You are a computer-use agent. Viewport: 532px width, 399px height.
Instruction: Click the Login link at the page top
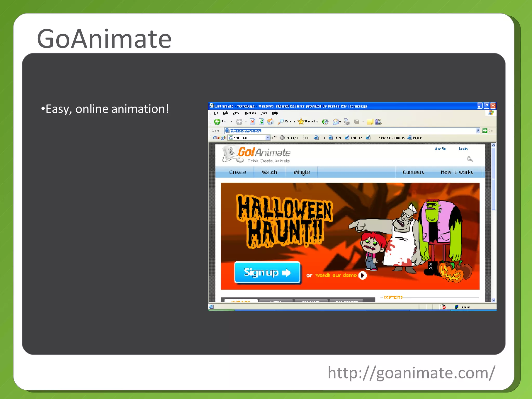[x=463, y=149]
